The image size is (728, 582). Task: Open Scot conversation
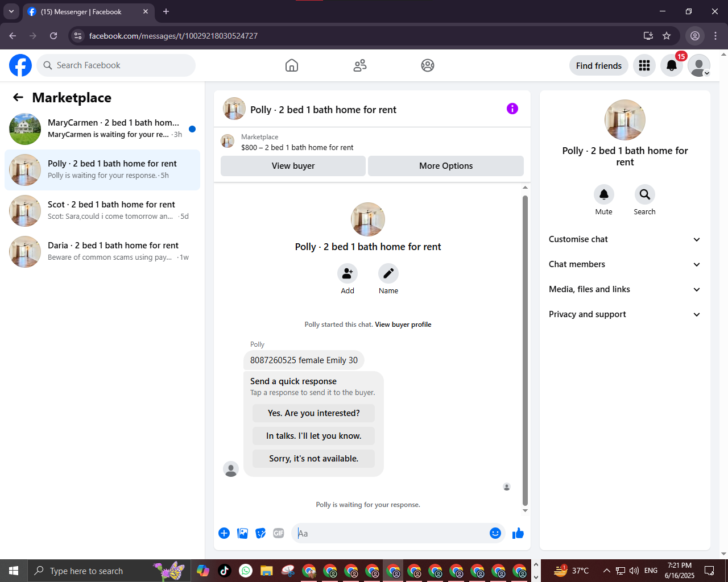[102, 211]
